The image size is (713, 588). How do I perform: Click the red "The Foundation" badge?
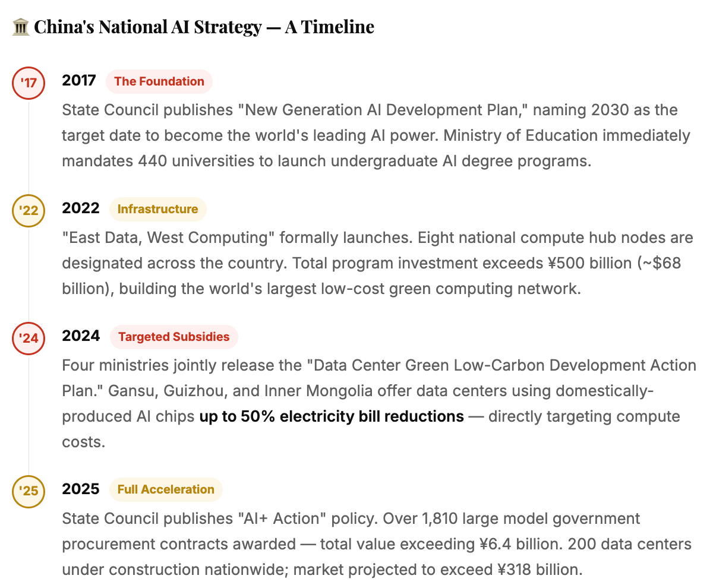click(159, 81)
